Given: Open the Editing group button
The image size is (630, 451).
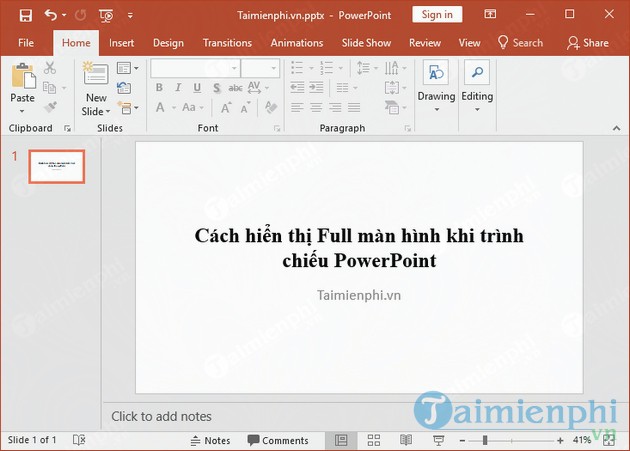Looking at the screenshot, I should click(477, 86).
